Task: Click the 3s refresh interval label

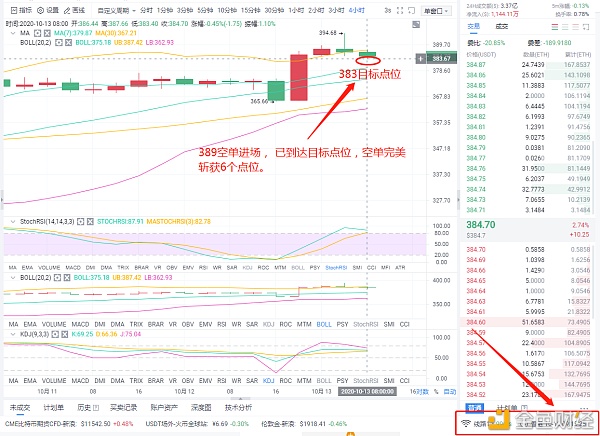Action: click(x=388, y=11)
